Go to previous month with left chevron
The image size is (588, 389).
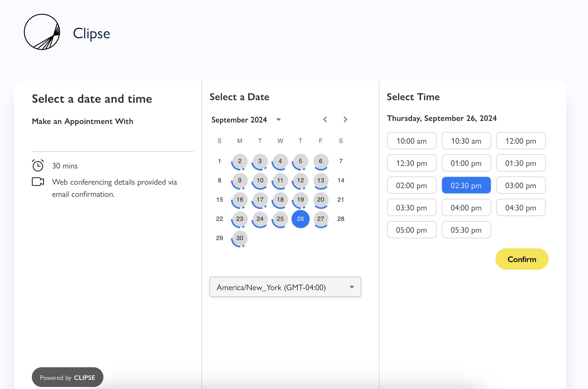pos(325,119)
